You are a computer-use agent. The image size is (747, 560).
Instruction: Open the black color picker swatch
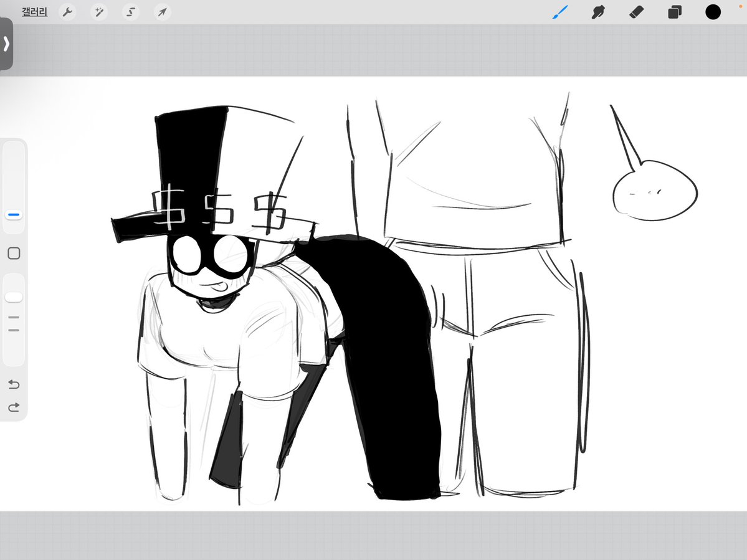(x=713, y=12)
